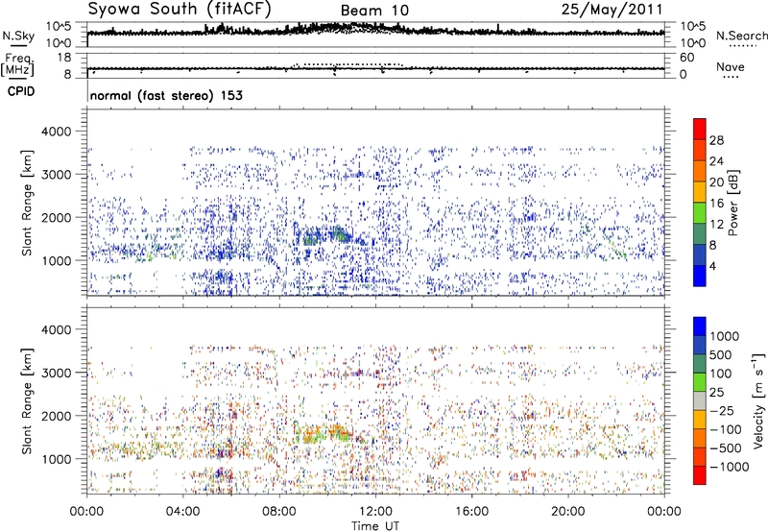The height and width of the screenshot is (532, 768).
Task: Click the "Velocity [m s-1]" colorbar title
Action: [x=758, y=400]
